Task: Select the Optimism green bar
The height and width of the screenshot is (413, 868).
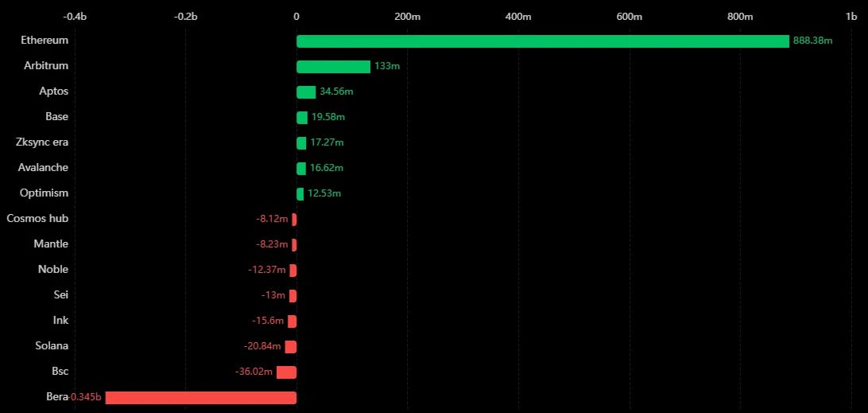Action: pyautogui.click(x=300, y=194)
